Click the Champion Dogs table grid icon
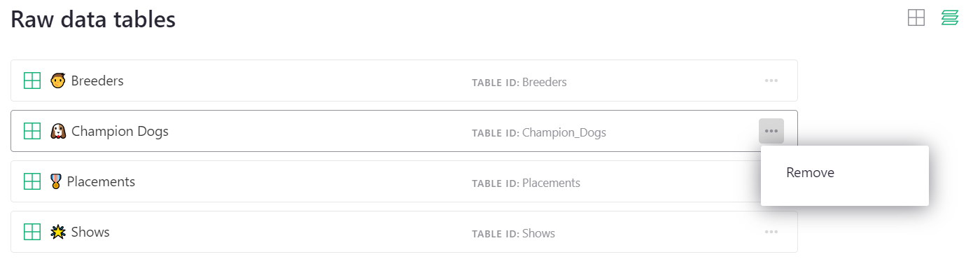This screenshot has height=271, width=980. (32, 131)
